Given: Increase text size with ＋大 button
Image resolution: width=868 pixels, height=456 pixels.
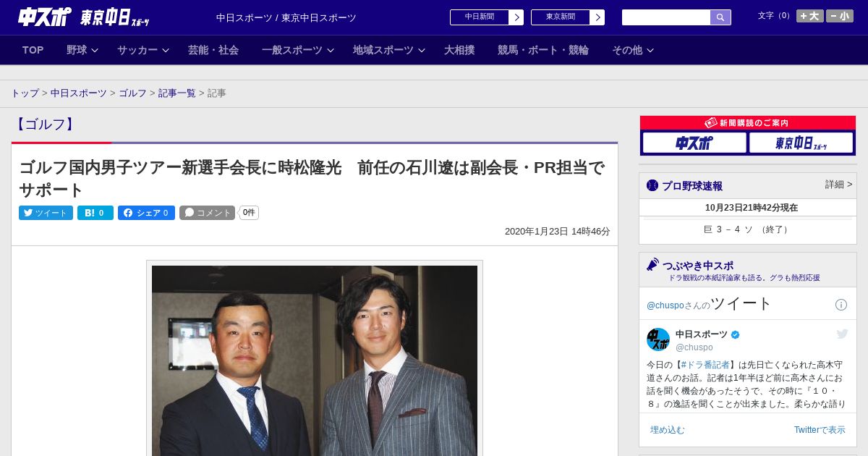Looking at the screenshot, I should click(x=809, y=16).
